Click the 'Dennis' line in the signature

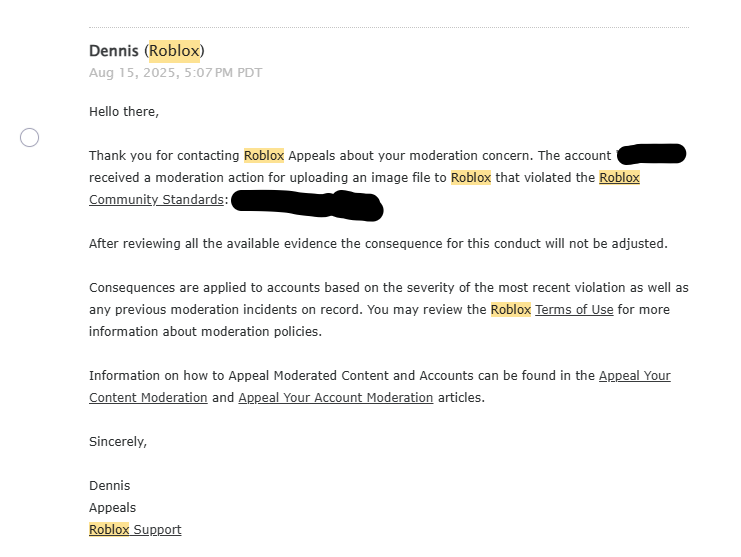click(110, 485)
